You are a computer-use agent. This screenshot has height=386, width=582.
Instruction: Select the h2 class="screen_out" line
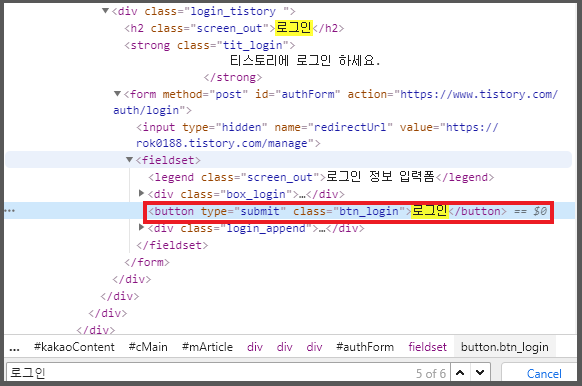tap(234, 28)
